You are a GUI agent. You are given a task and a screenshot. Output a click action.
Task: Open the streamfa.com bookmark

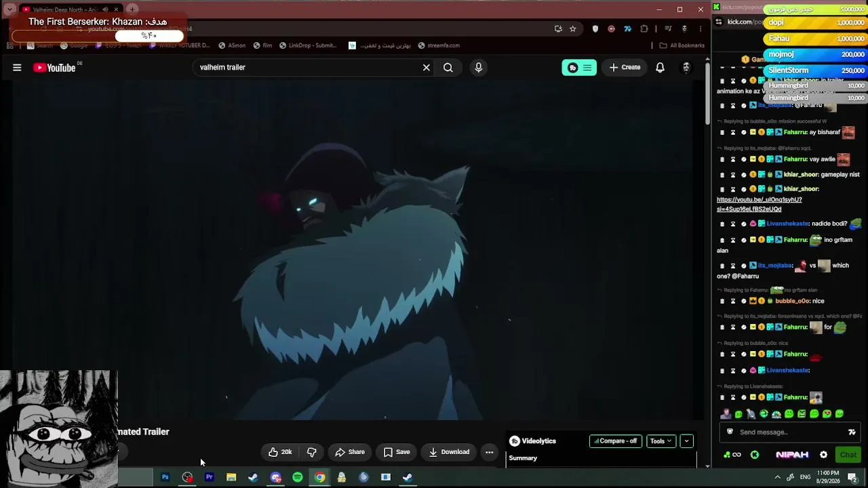[x=439, y=45]
